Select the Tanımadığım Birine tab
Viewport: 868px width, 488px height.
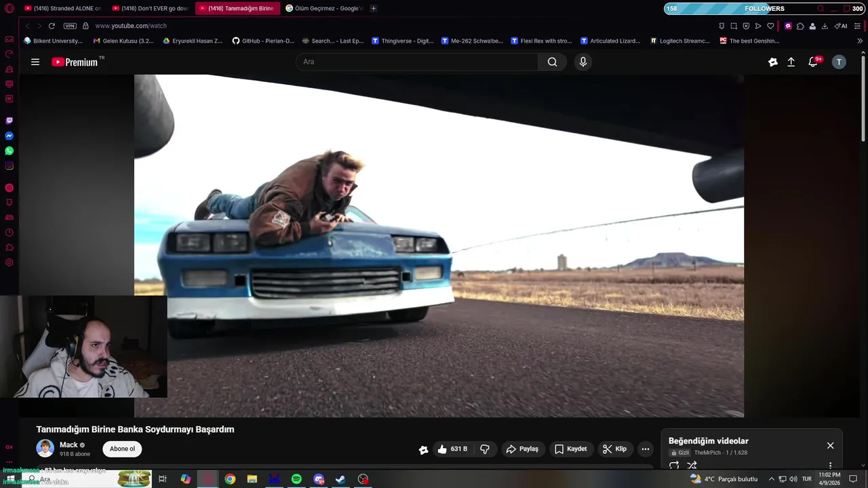pyautogui.click(x=237, y=8)
